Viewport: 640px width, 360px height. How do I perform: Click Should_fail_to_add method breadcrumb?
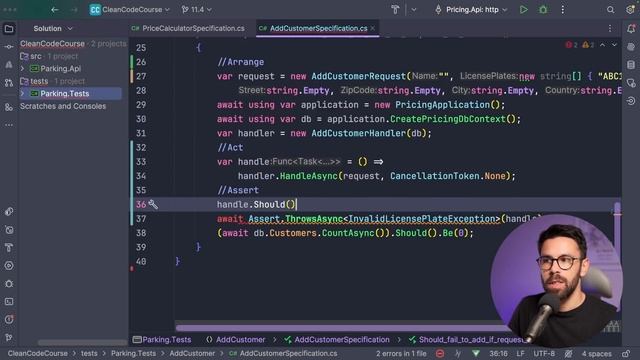(x=467, y=340)
